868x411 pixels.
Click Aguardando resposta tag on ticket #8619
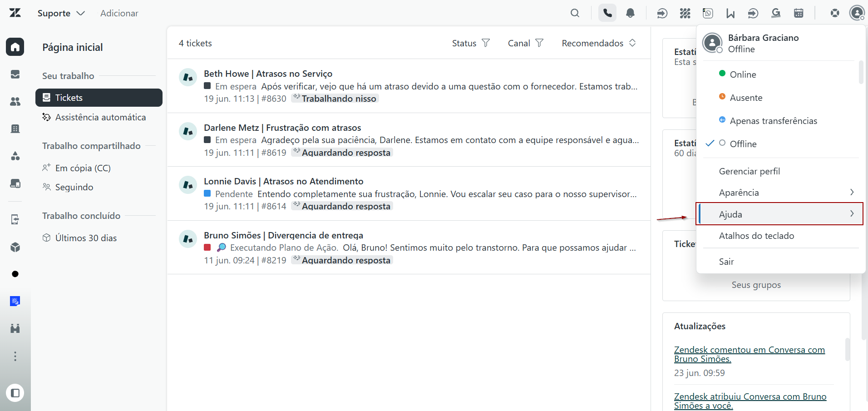(342, 153)
